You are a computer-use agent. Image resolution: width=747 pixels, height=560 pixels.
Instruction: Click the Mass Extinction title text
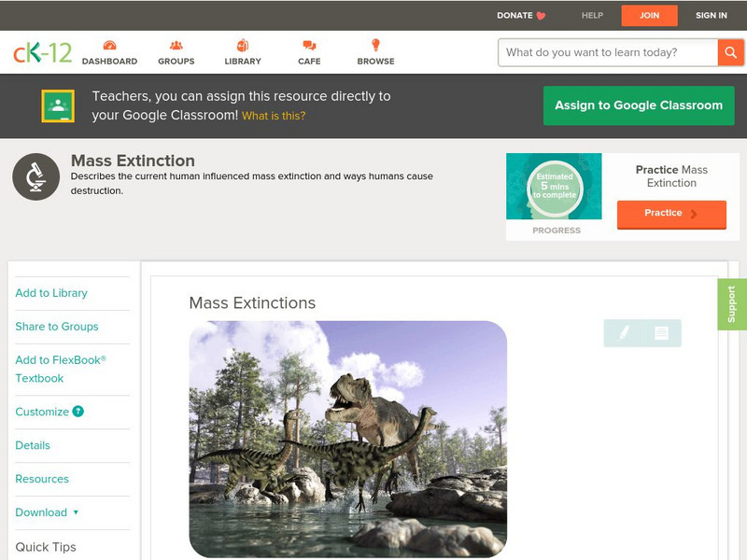click(133, 161)
